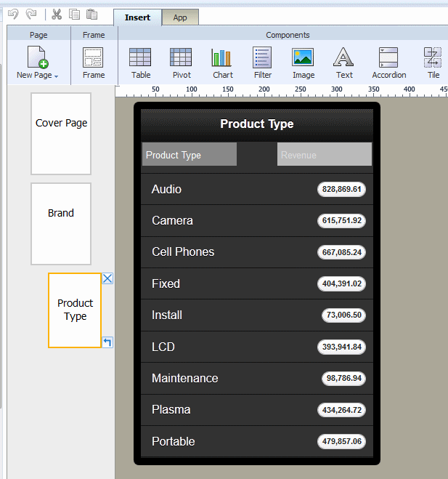This screenshot has width=448, height=479.
Task: Click the Undo arrow icon
Action: [x=13, y=15]
